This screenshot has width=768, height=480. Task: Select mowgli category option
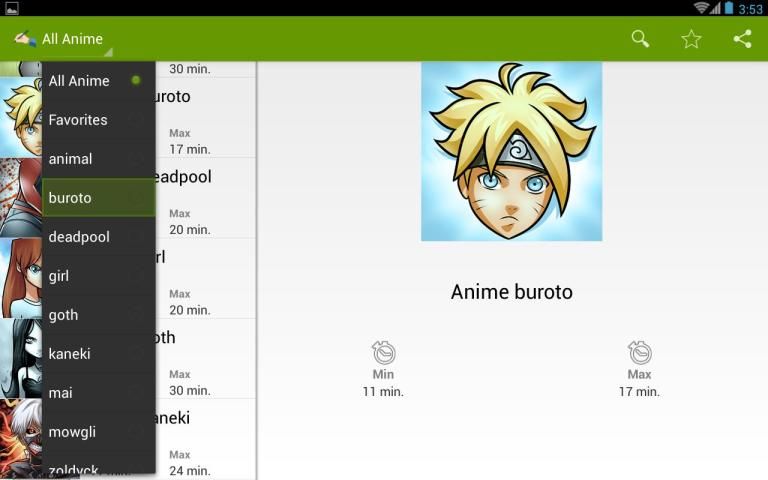[x=99, y=432]
